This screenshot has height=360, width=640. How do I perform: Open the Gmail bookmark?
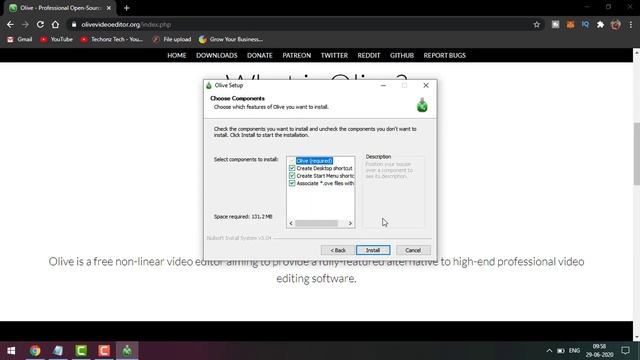coord(19,40)
